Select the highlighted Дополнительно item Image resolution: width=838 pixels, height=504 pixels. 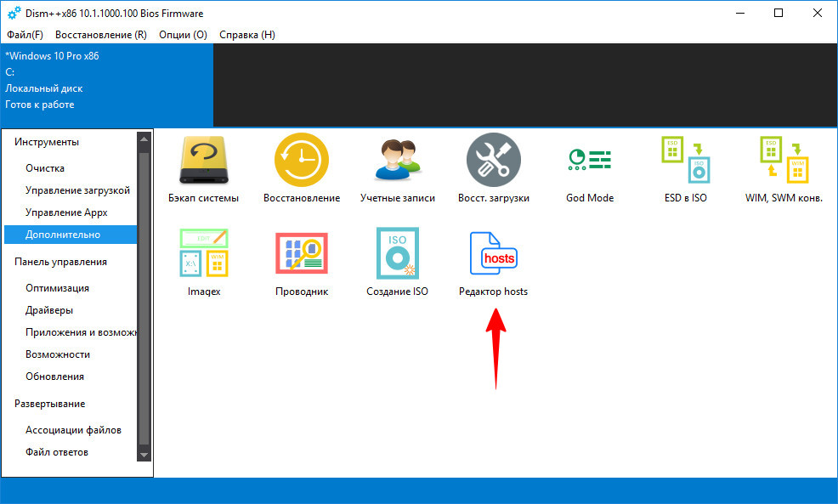[71, 235]
